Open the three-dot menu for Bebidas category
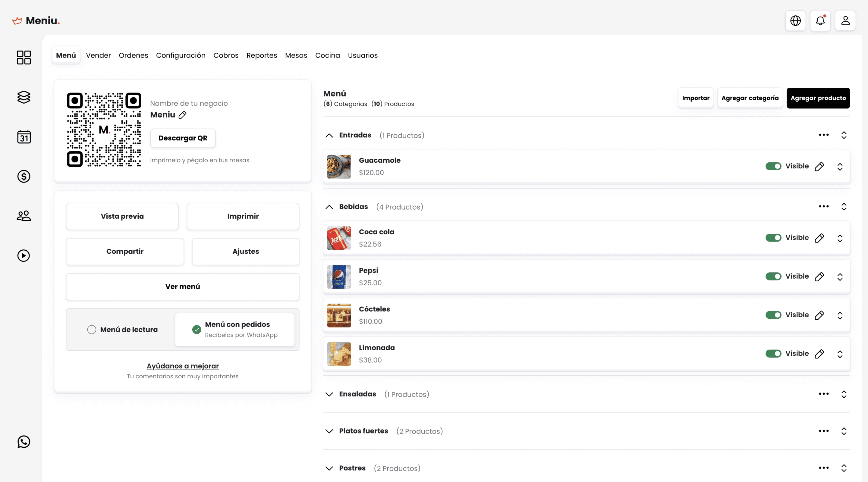The image size is (868, 482). tap(824, 206)
